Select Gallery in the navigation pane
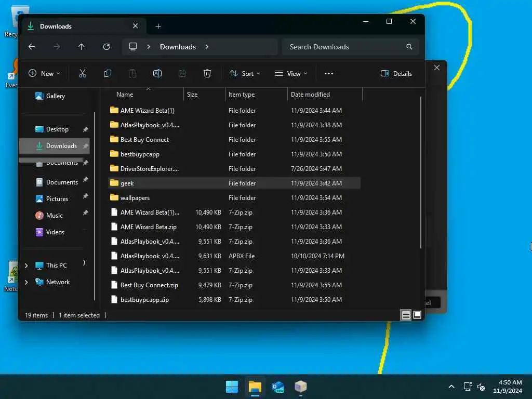This screenshot has width=532, height=399. click(55, 96)
